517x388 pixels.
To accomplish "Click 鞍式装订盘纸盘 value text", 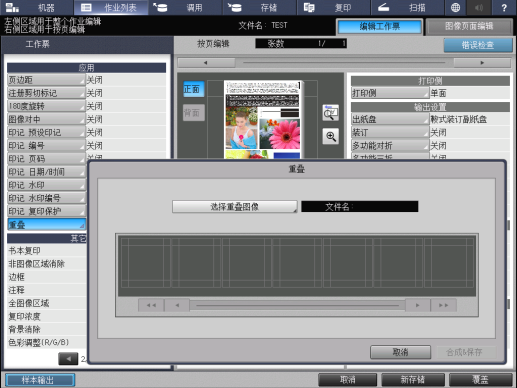I will click(x=459, y=119).
